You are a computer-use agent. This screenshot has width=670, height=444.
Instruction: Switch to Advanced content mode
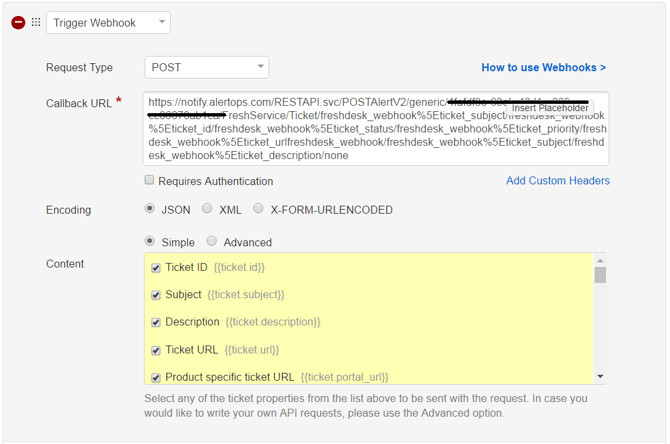[x=212, y=241]
